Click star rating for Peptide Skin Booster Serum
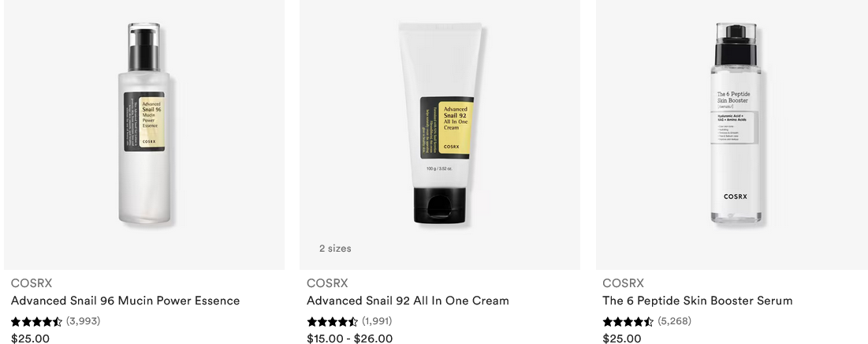 coord(628,321)
